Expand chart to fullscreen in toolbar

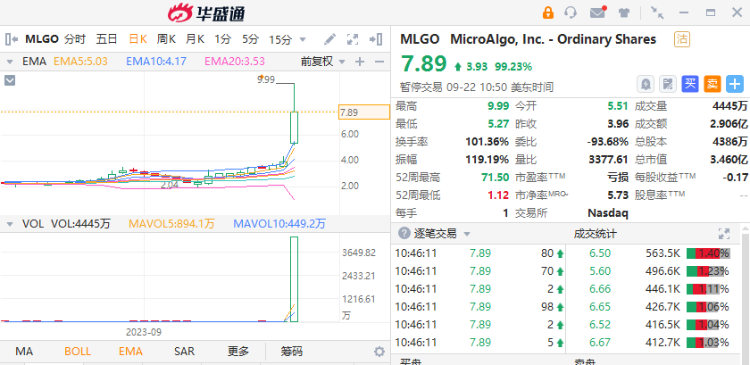[x=353, y=39]
